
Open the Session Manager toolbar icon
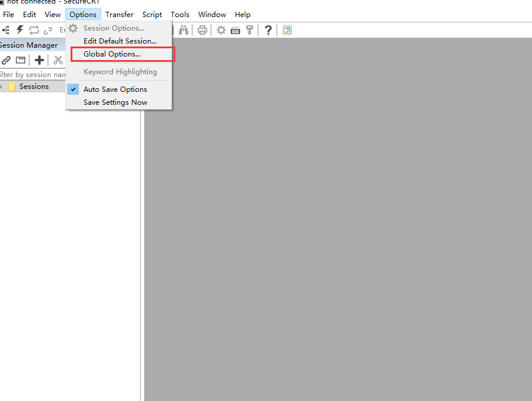pos(6,30)
